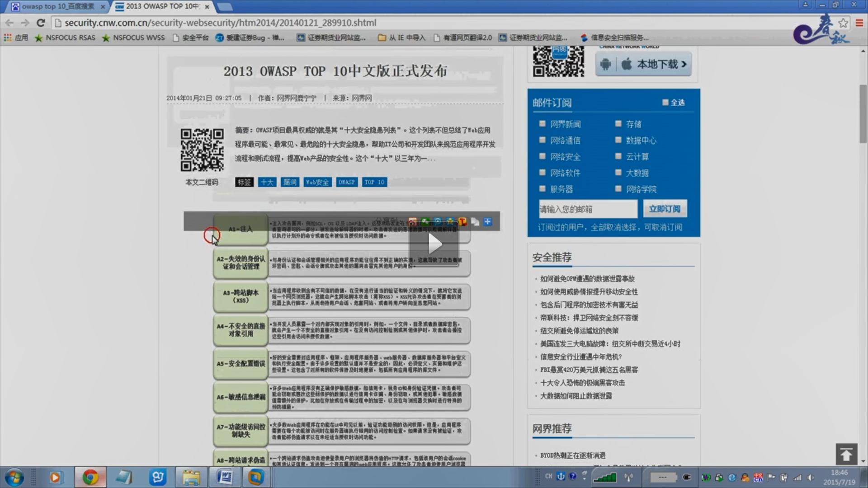Share article to Sina Weibo icon
This screenshot has height=488, width=868.
(x=412, y=221)
